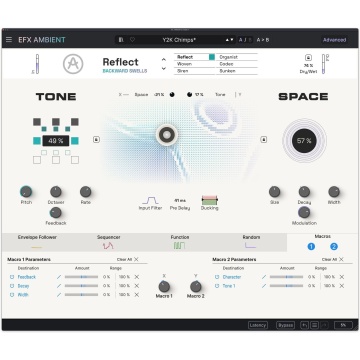
Task: Click the Feedback amount slider in Macro 1
Action: click(x=81, y=277)
